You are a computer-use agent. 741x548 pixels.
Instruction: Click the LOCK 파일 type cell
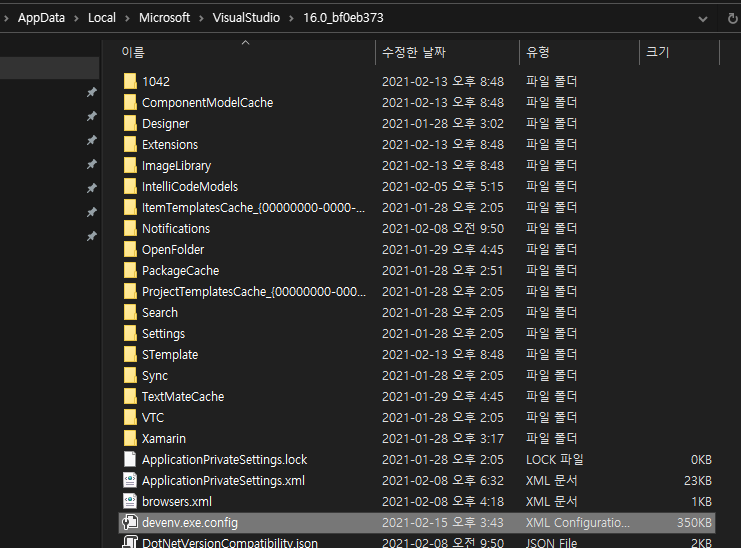tap(555, 459)
